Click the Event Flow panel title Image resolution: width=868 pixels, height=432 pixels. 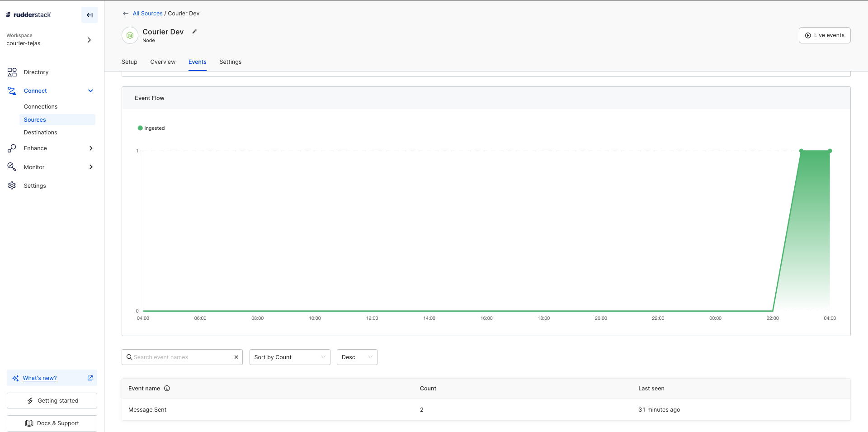150,98
